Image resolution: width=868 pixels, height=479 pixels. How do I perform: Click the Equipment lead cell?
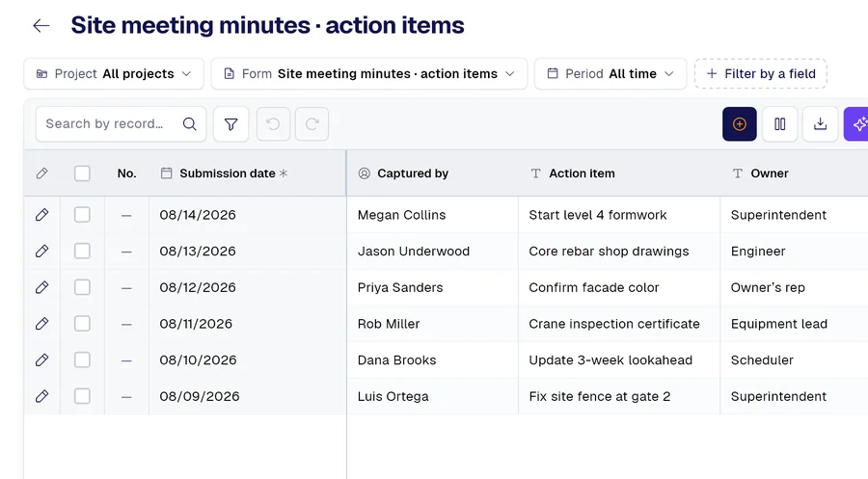click(x=795, y=324)
